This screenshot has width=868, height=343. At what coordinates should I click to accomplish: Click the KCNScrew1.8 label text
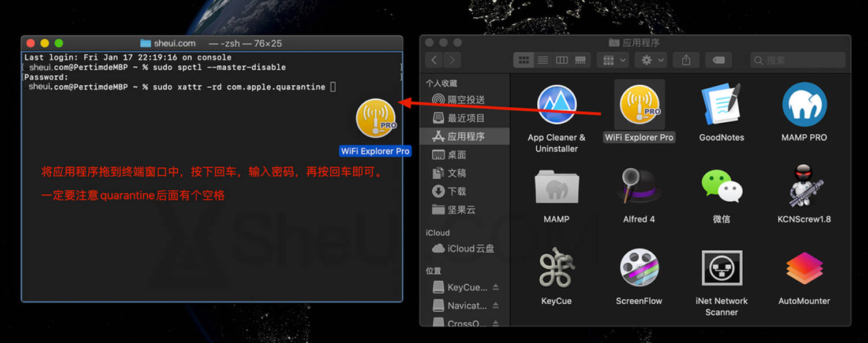point(804,219)
